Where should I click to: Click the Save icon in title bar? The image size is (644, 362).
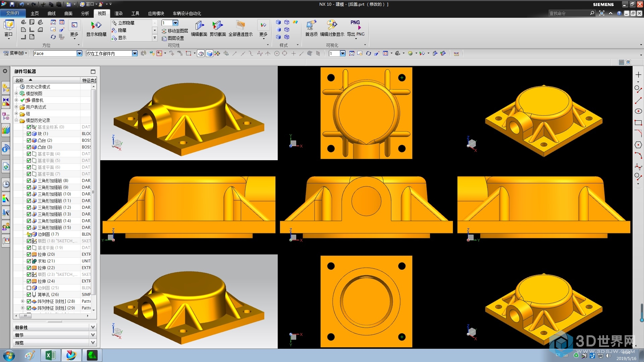coord(12,4)
